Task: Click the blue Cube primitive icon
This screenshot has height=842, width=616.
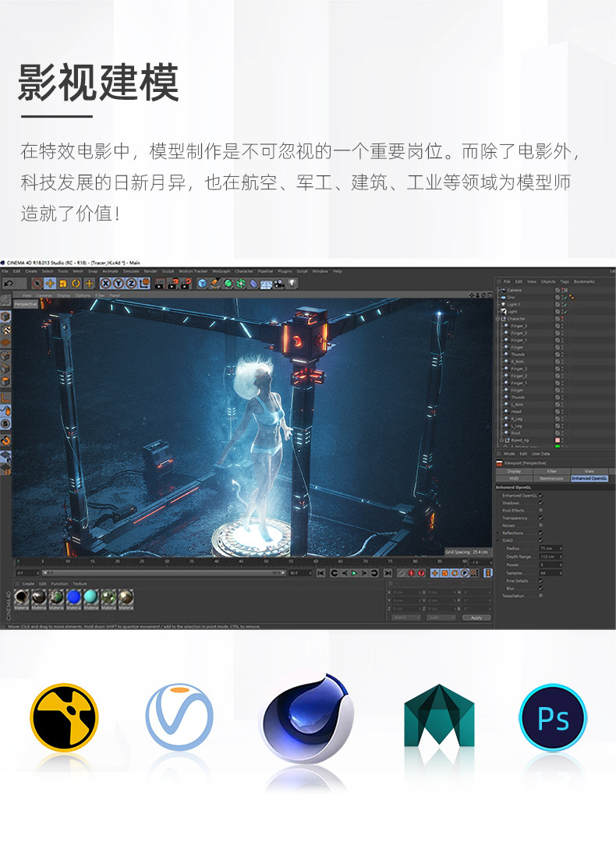Action: (x=202, y=284)
